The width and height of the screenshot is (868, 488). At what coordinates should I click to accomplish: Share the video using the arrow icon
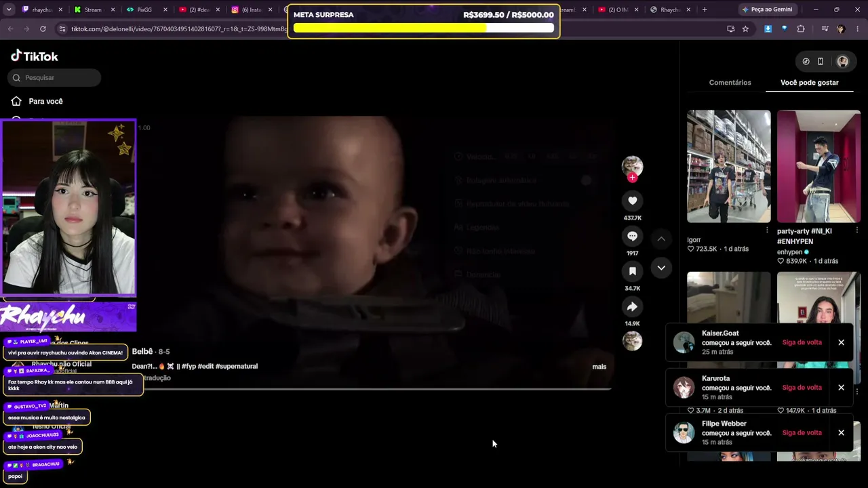[632, 307]
